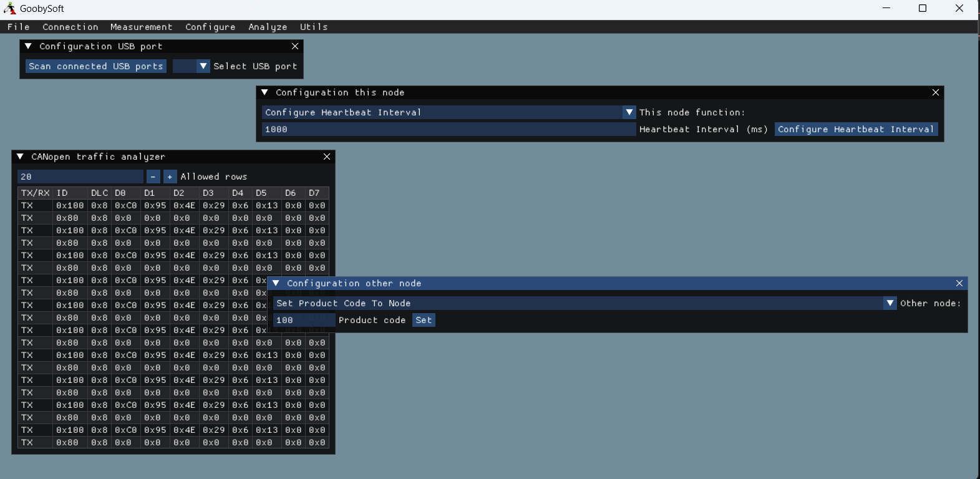Open the This node function dropdown
980x479 pixels.
[449, 112]
